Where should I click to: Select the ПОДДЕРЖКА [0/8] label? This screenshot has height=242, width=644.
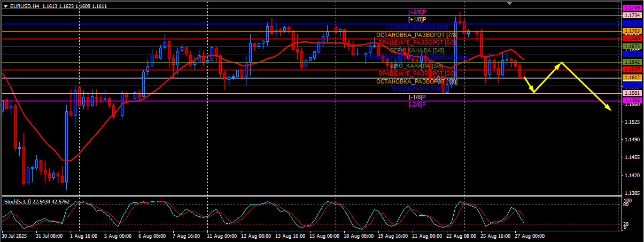(x=417, y=89)
